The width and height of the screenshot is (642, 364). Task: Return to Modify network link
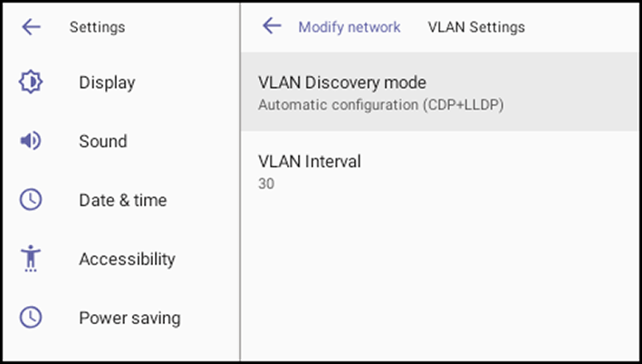pos(350,27)
